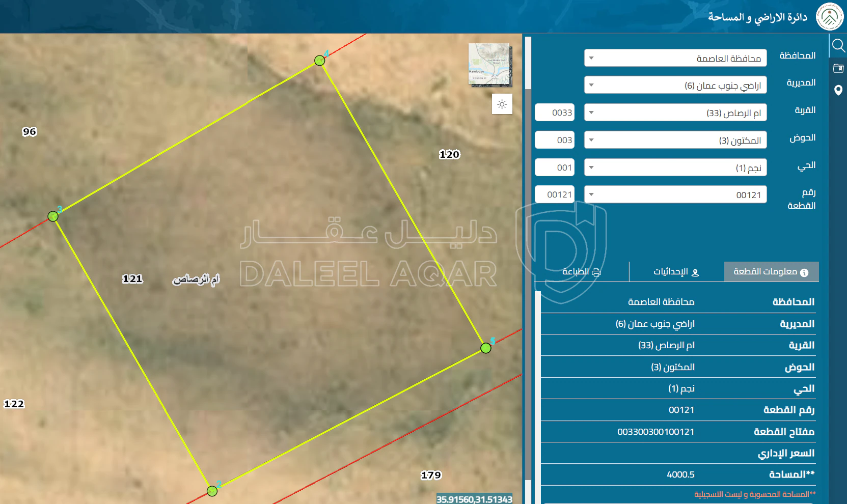Click the parcel key value 003300300100121
This screenshot has height=504, width=847.
[x=656, y=432]
